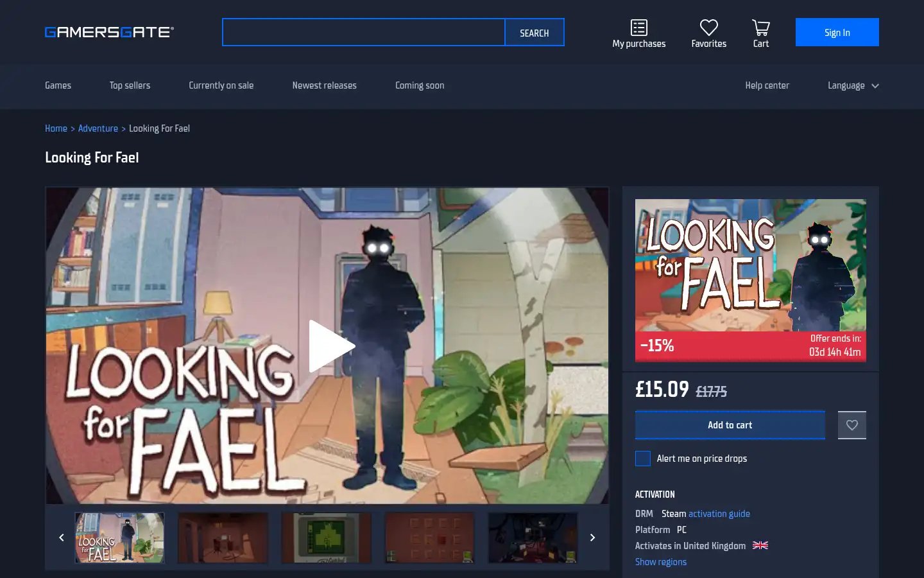Enable Alert me on price drops

[643, 459]
